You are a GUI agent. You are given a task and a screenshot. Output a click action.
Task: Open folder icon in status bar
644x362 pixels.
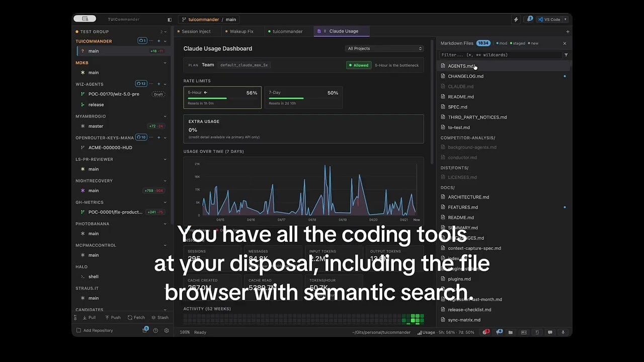pos(511,332)
